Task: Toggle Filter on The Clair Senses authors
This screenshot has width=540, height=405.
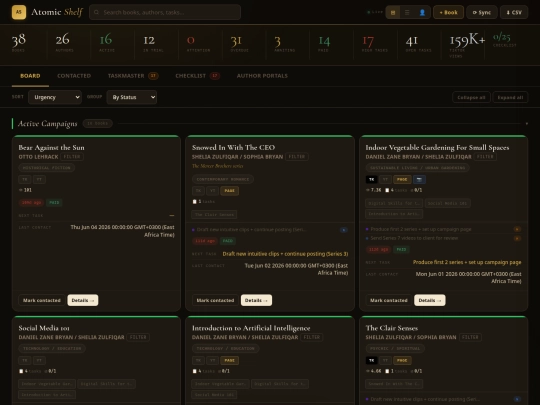Action: 470,337
